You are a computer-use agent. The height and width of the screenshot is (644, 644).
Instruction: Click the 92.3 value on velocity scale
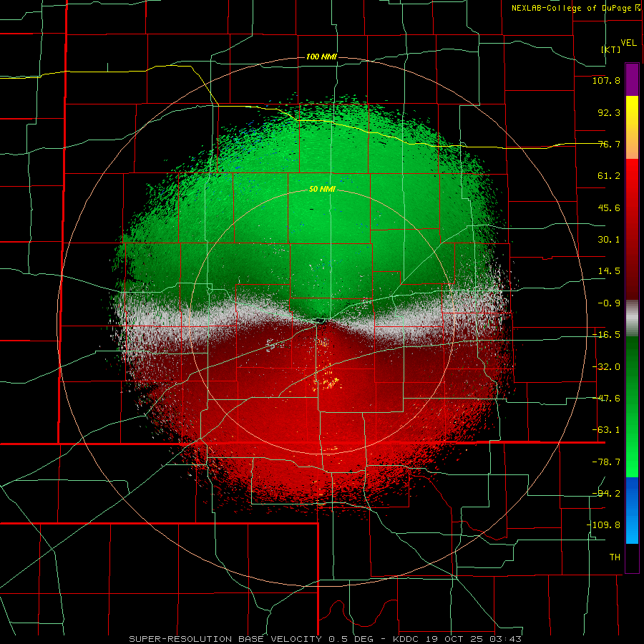click(x=609, y=112)
